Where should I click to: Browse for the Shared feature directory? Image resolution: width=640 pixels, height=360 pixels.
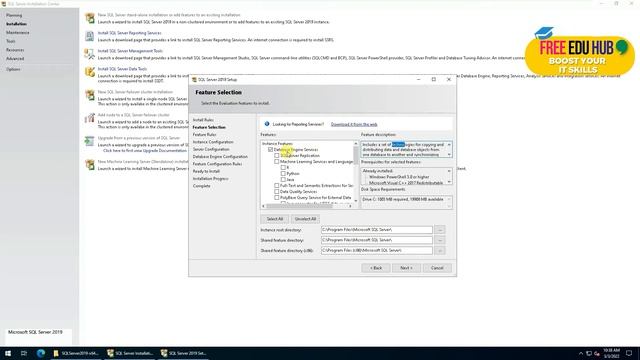(440, 240)
